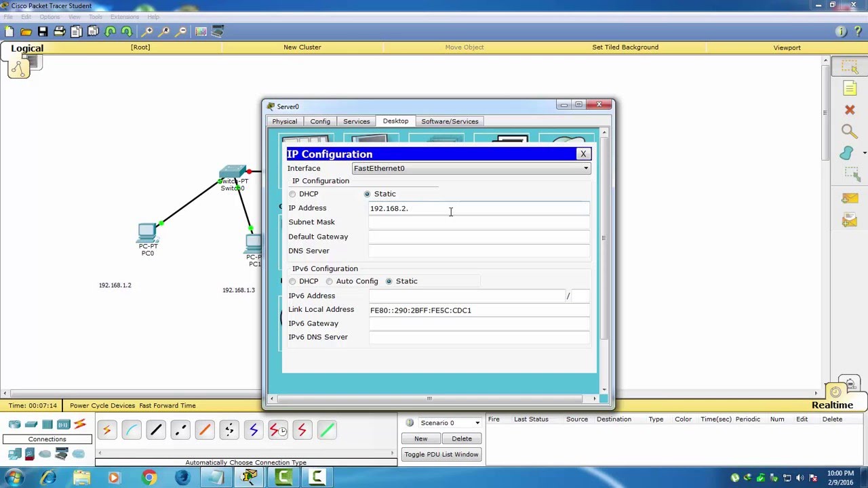The height and width of the screenshot is (488, 868).
Task: Pick the Wireless Devices category
Action: point(64,425)
